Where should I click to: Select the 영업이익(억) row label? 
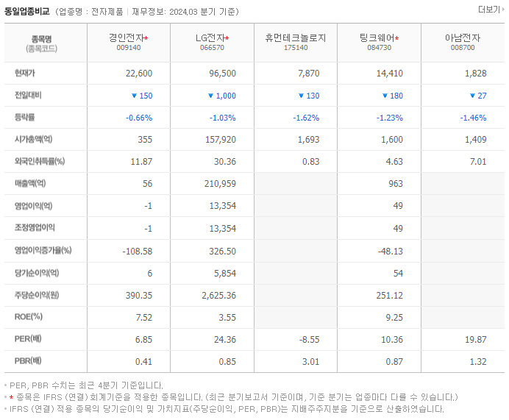coord(33,206)
